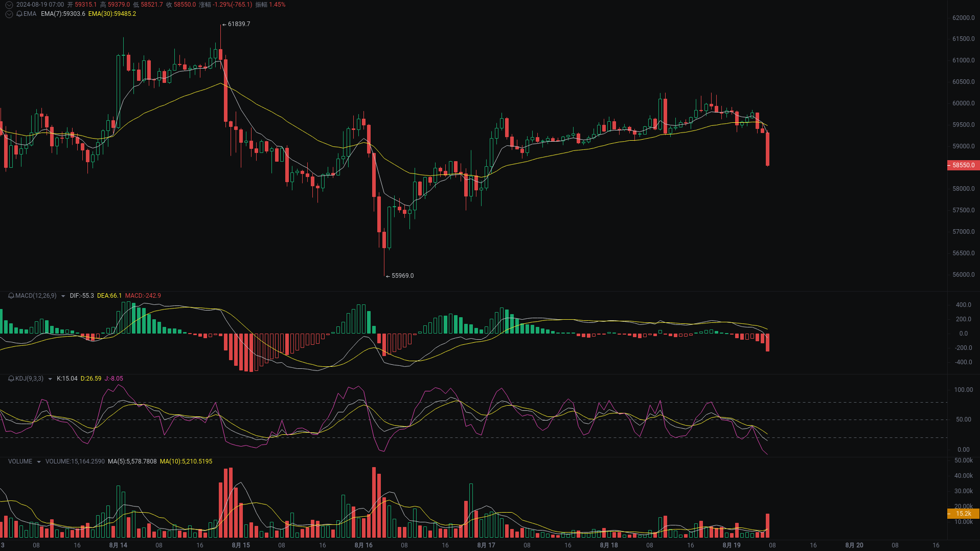Click the 8月 18 date label

click(x=609, y=545)
